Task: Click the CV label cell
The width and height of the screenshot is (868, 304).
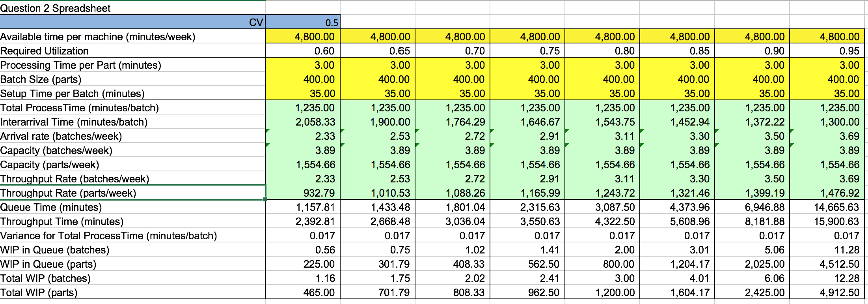Action: coord(132,22)
